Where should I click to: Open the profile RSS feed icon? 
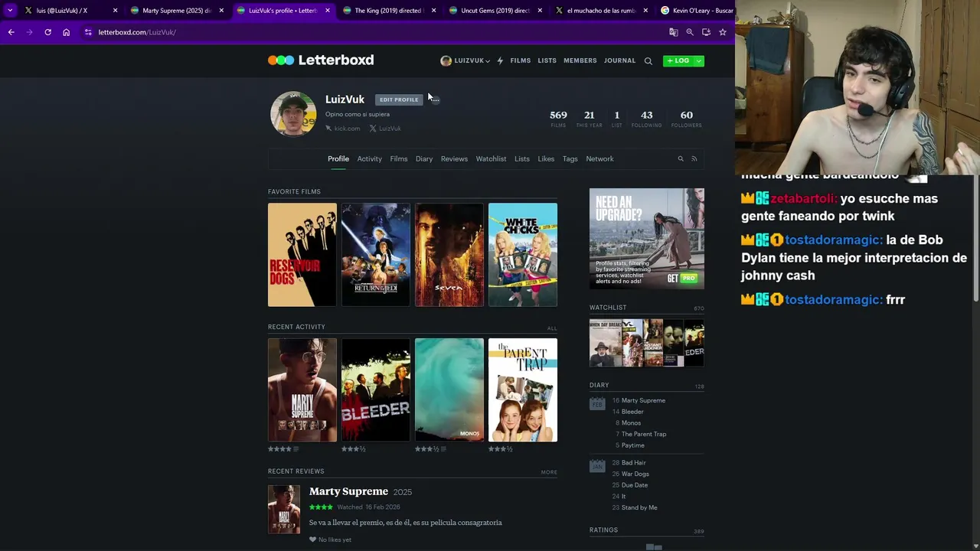click(x=694, y=158)
